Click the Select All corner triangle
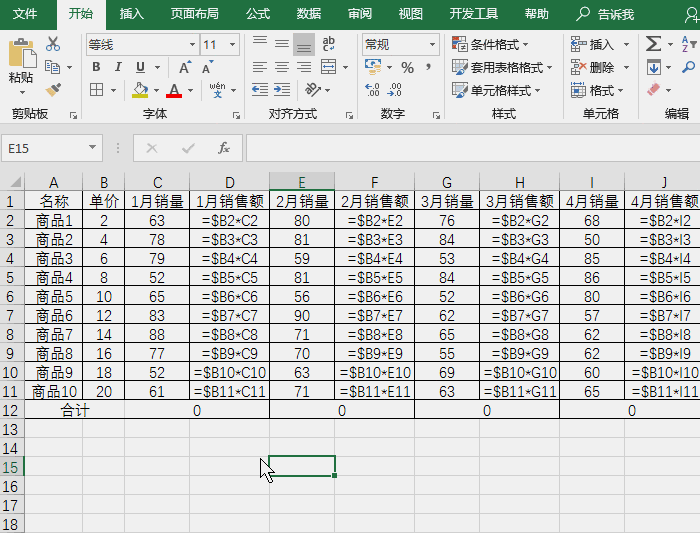 pos(15,182)
